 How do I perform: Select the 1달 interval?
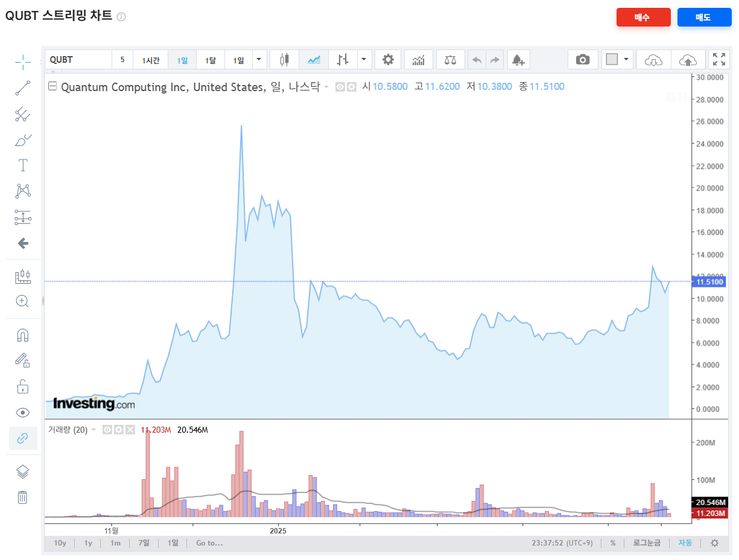(x=211, y=60)
